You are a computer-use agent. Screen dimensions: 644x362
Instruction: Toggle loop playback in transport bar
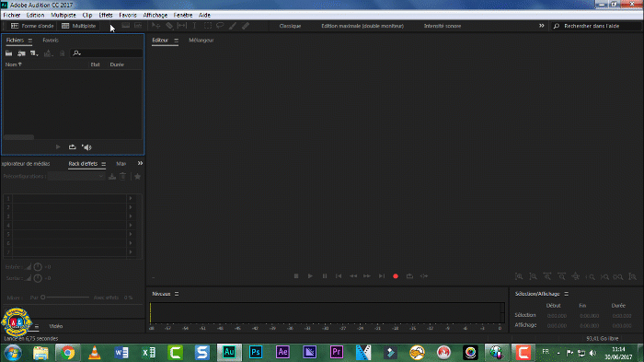coord(409,276)
